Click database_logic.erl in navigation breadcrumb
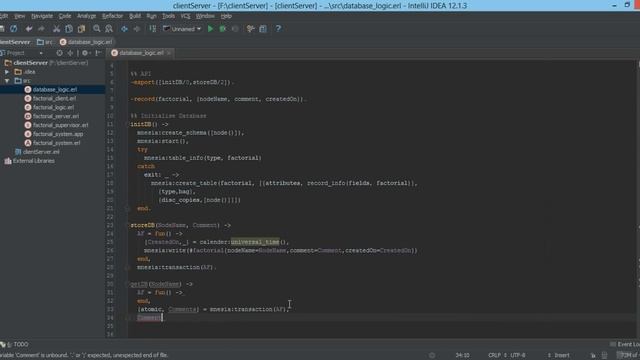 (x=86, y=42)
